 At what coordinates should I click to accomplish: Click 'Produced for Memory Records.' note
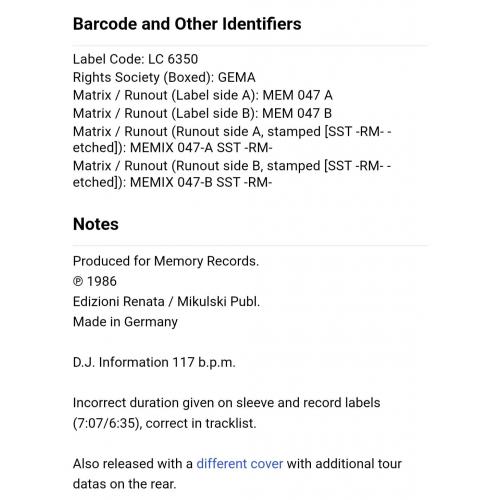(166, 261)
